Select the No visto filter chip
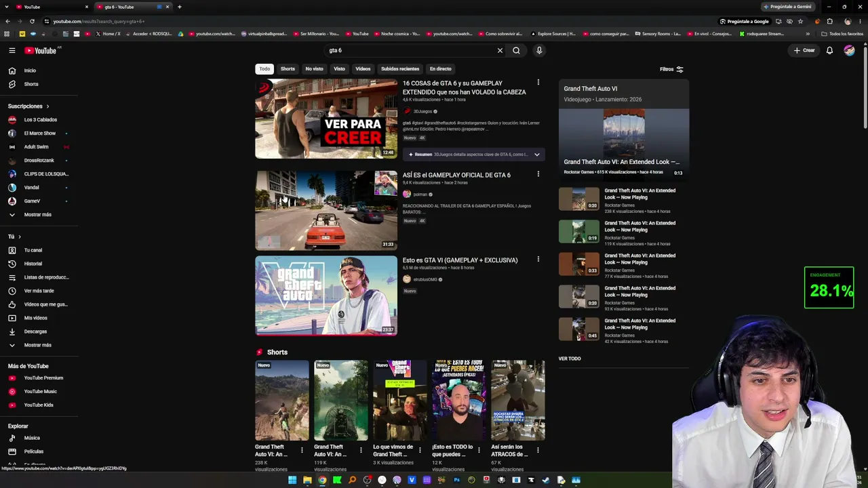The height and width of the screenshot is (488, 868). [x=314, y=68]
